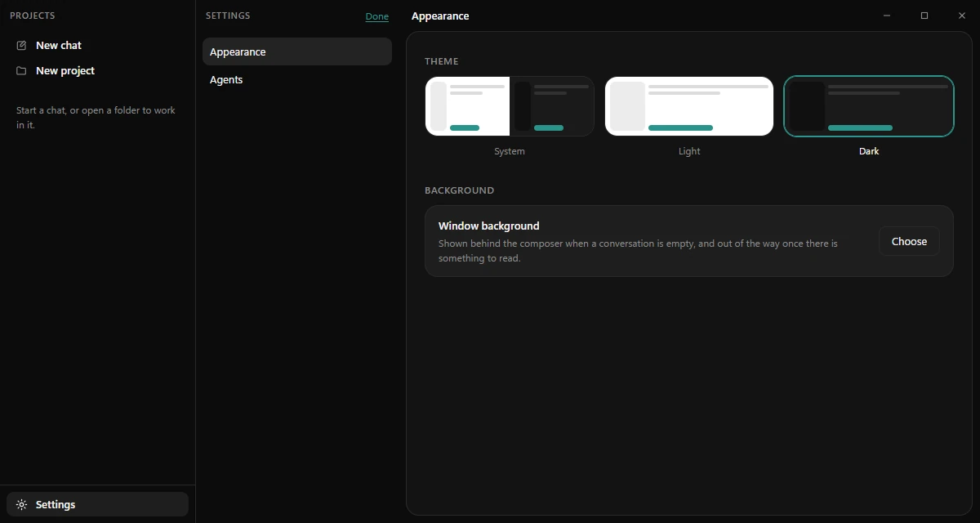Image resolution: width=980 pixels, height=523 pixels.
Task: Open Settings in the sidebar
Action: [97, 504]
